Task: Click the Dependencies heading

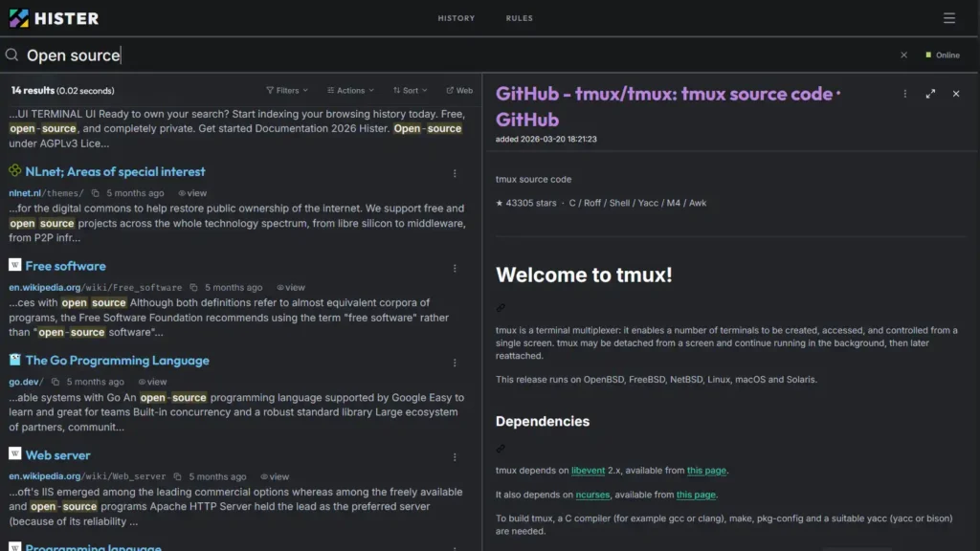Action: tap(543, 421)
